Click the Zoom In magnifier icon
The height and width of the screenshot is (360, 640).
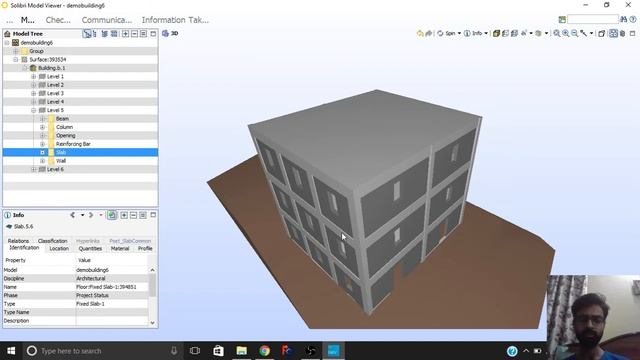point(566,33)
